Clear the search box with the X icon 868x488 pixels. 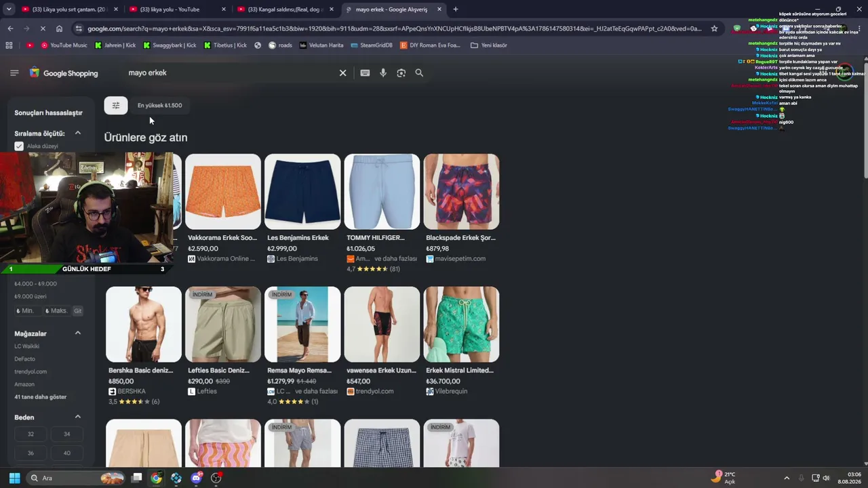click(342, 73)
